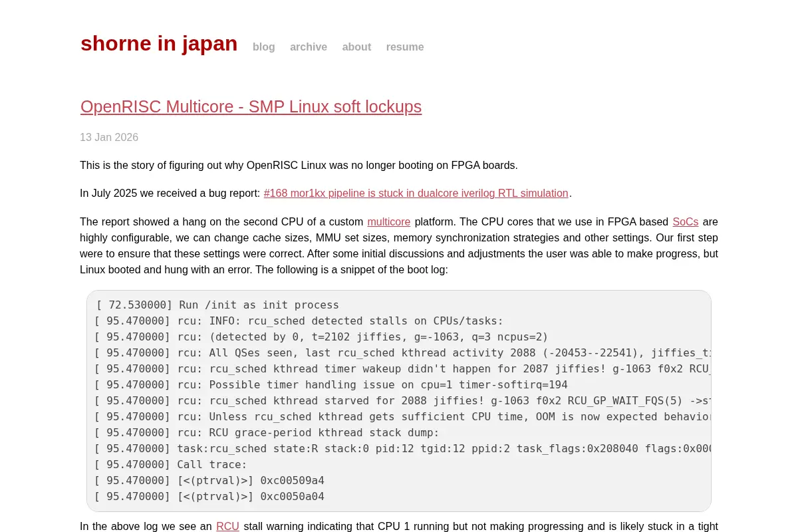Click the 'Possible timer handling issue on cpu=1' line
This screenshot has height=532, width=798.
(331, 385)
